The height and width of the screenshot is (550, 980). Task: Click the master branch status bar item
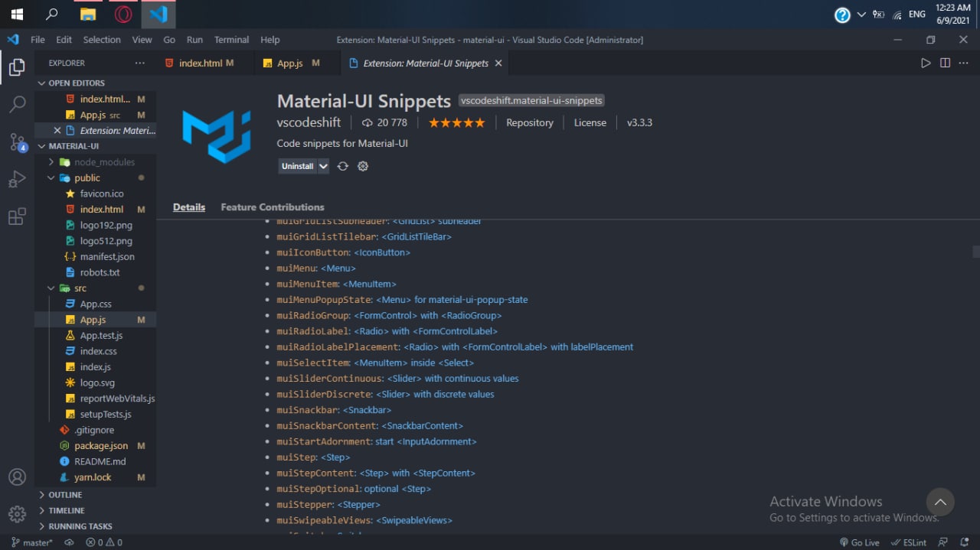coord(32,542)
